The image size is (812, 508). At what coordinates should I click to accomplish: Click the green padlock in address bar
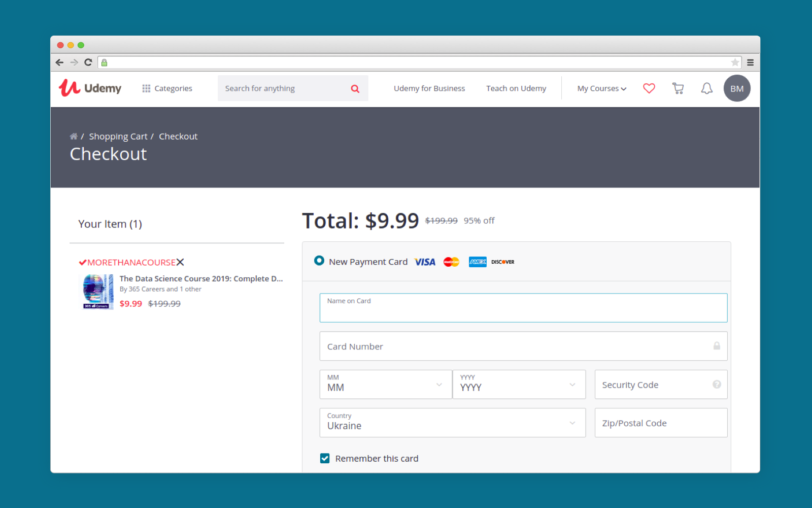point(104,62)
